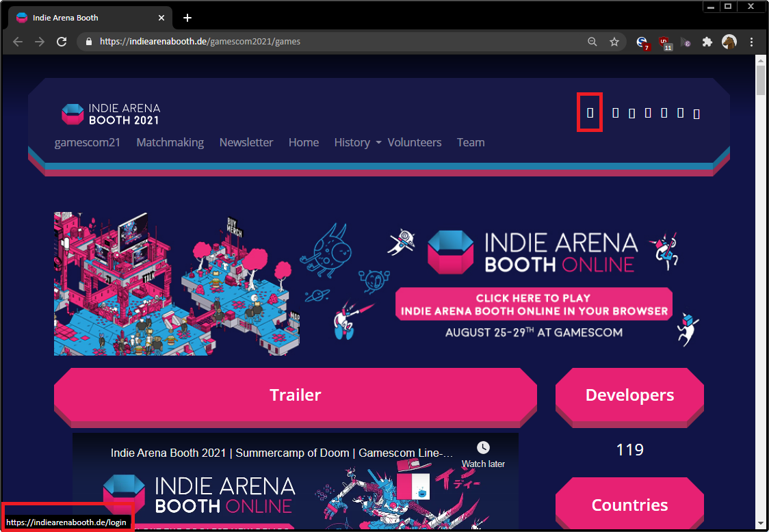Open the zoom control in the address bar
Viewport: 769px width, 532px height.
[x=592, y=42]
